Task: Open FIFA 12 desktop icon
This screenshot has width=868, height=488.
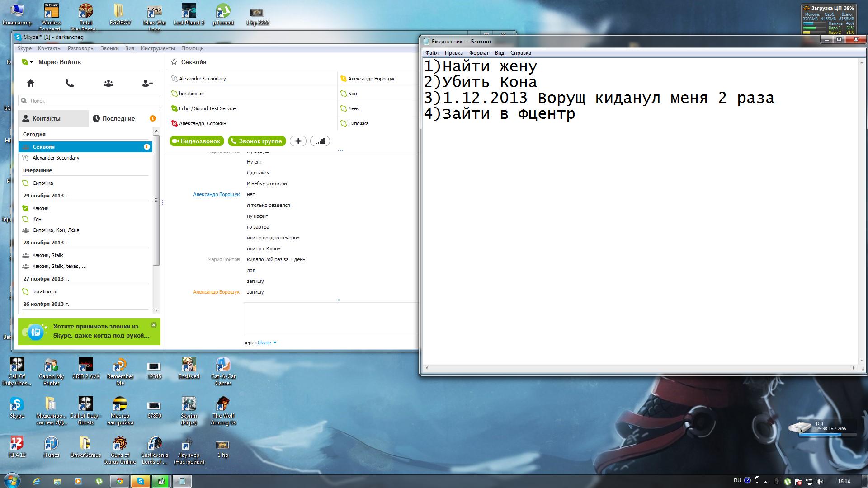Action: tap(17, 446)
